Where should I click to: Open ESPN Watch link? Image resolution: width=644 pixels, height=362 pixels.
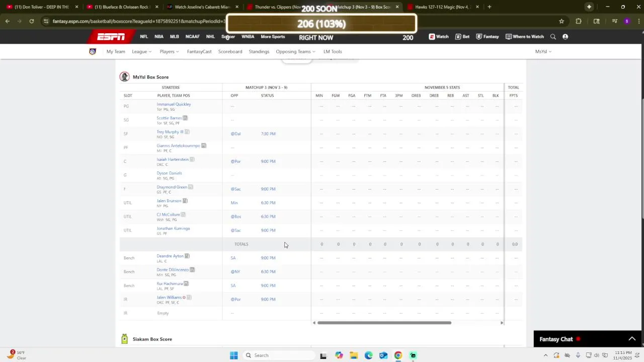[x=439, y=37]
